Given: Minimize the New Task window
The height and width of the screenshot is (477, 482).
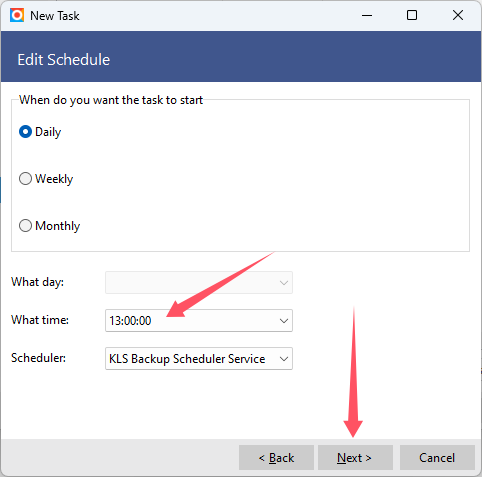Looking at the screenshot, I should 367,15.
